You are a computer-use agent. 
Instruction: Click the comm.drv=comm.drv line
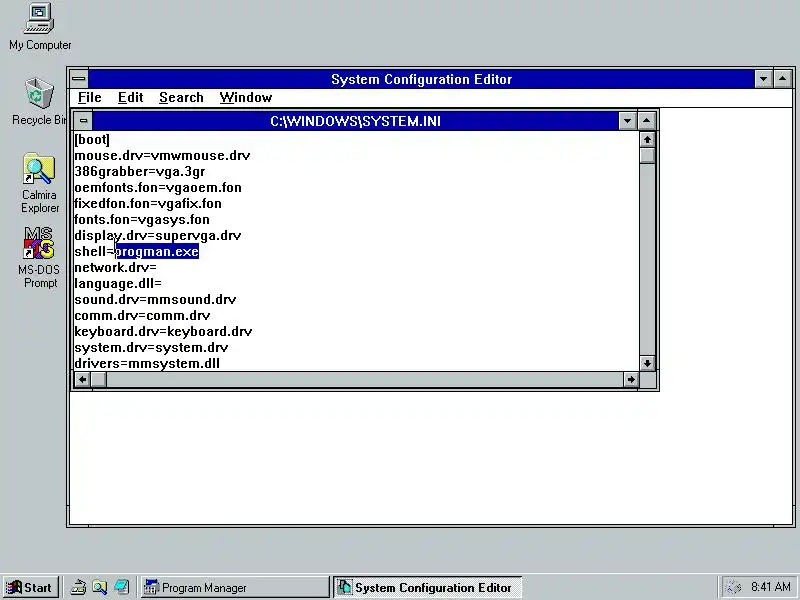tap(142, 315)
